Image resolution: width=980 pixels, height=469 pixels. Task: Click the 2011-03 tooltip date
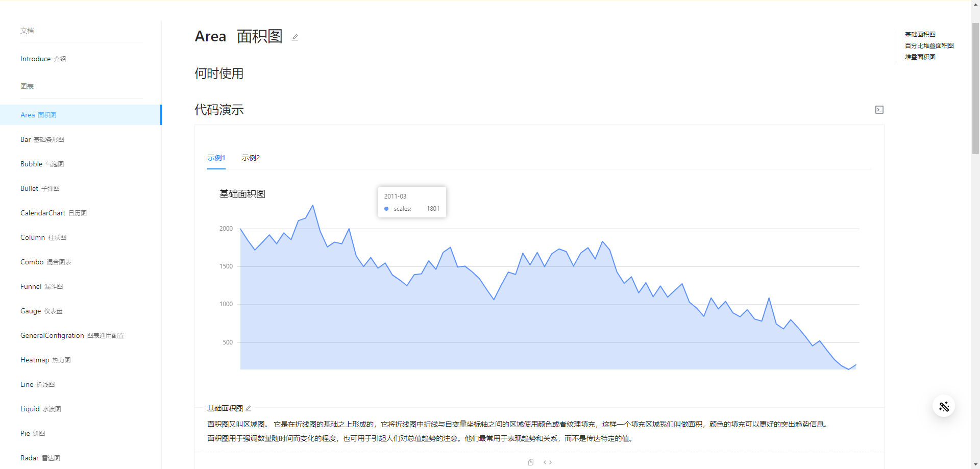tap(395, 196)
